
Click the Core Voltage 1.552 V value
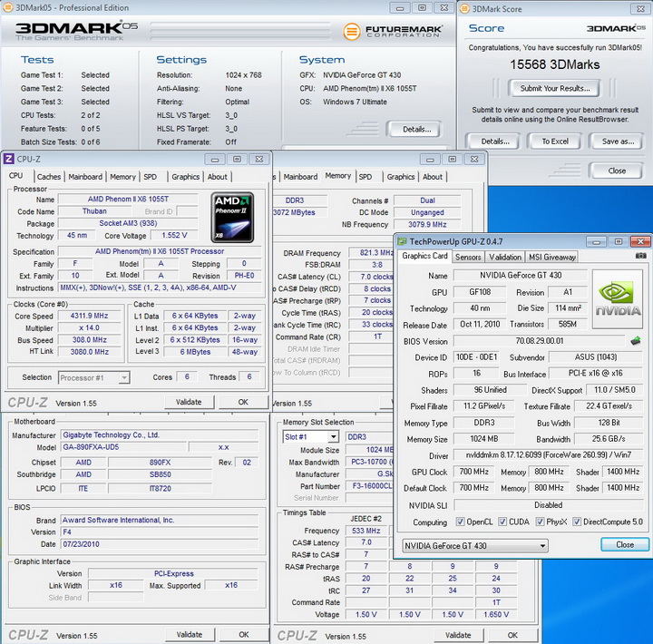174,235
